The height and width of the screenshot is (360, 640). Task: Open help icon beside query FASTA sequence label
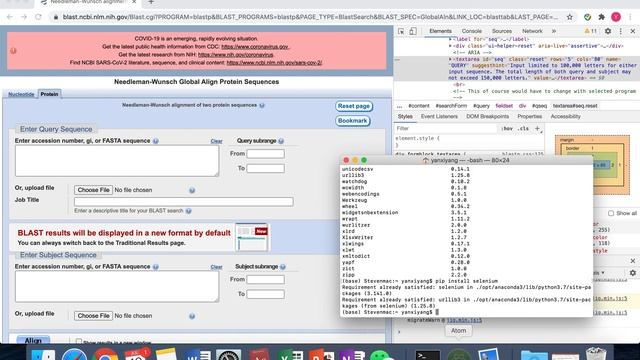(x=156, y=141)
